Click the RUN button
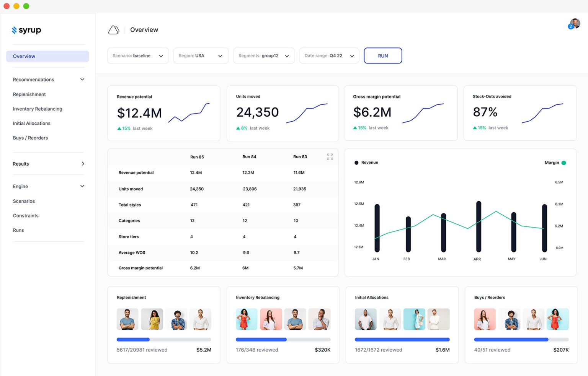This screenshot has height=376, width=588. [x=383, y=55]
